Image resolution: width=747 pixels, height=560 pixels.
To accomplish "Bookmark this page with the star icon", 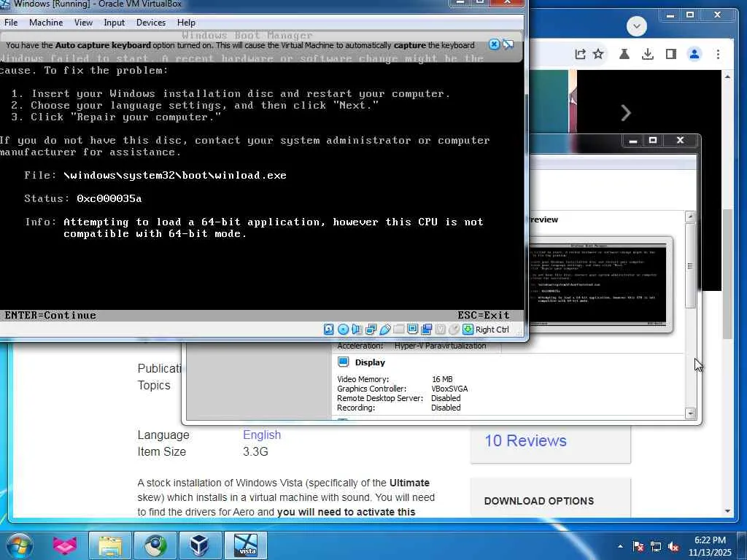I will [598, 54].
